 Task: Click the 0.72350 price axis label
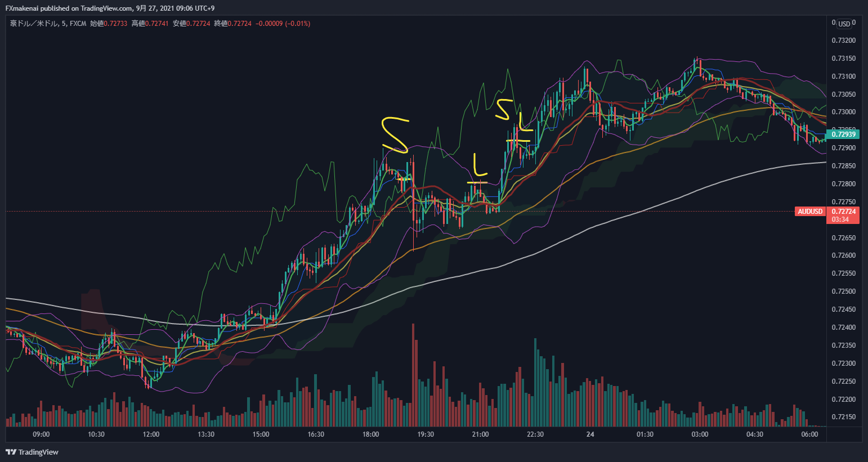coord(843,346)
